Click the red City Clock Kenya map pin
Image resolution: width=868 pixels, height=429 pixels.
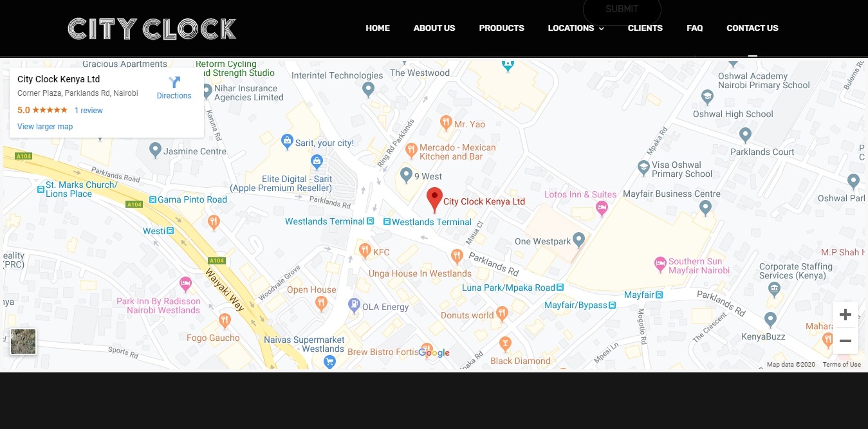(435, 199)
